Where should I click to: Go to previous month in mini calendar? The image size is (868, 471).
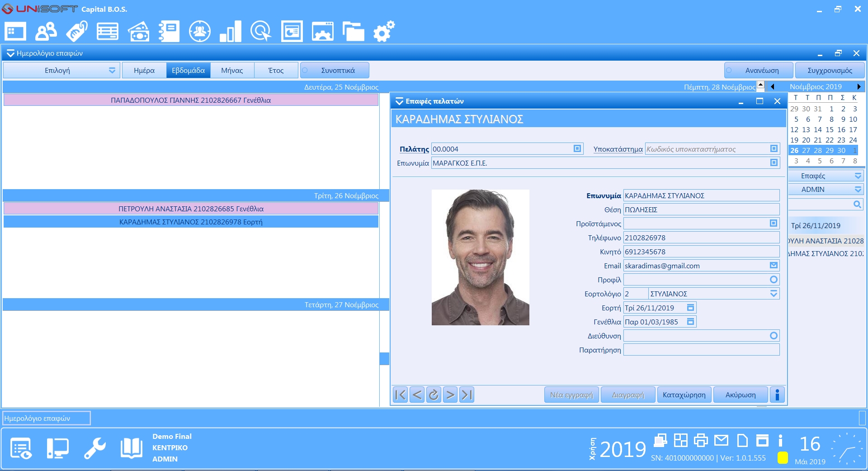click(773, 87)
